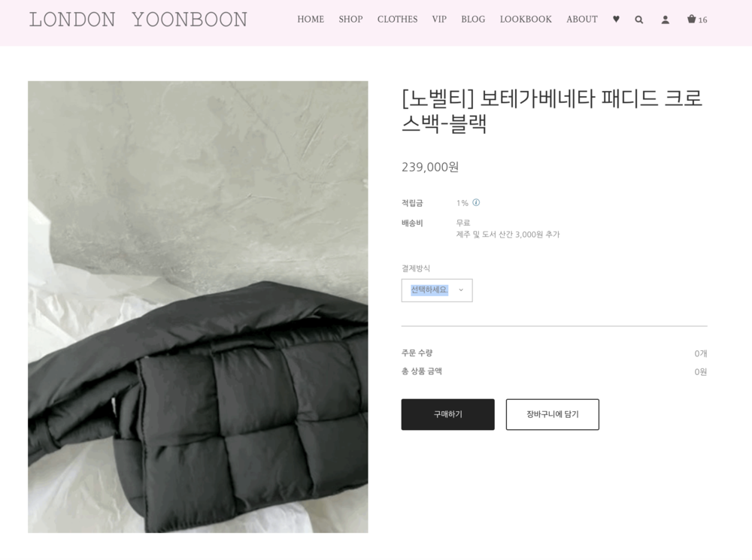Image resolution: width=752 pixels, height=560 pixels.
Task: Open the ABOUT menu item
Action: 582,20
